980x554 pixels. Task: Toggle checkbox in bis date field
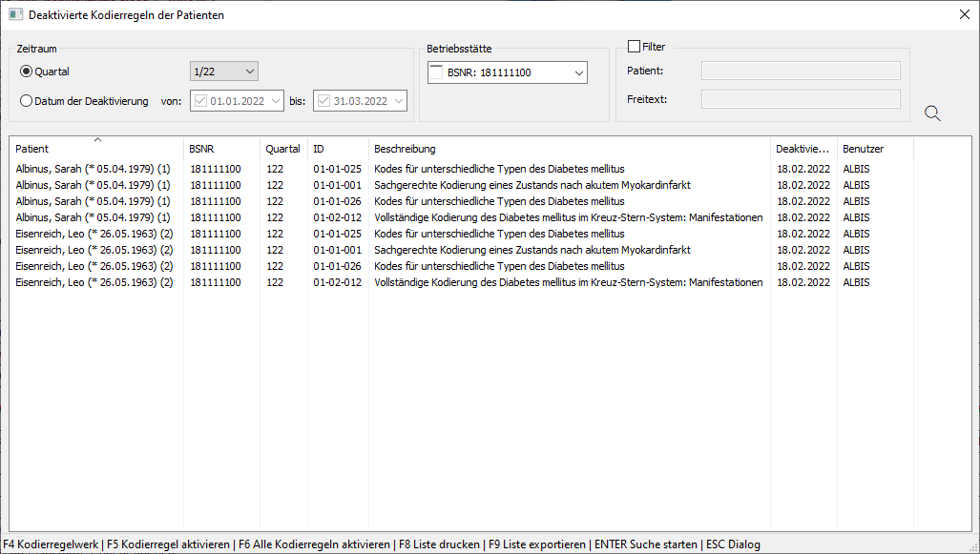(323, 100)
